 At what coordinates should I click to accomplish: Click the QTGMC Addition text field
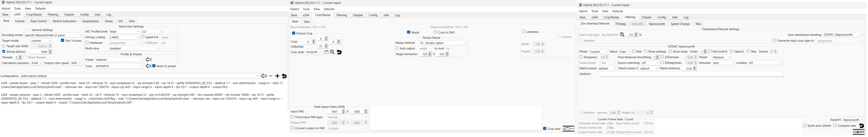(x=692, y=74)
